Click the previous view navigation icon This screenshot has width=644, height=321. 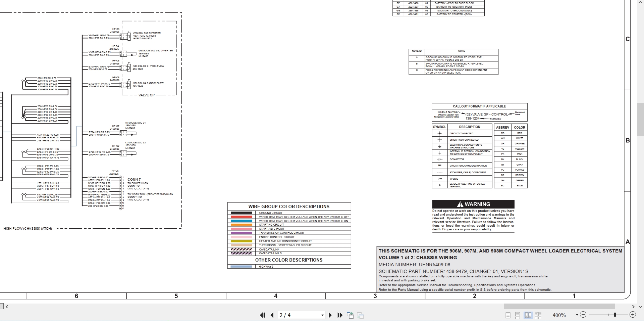(x=350, y=315)
